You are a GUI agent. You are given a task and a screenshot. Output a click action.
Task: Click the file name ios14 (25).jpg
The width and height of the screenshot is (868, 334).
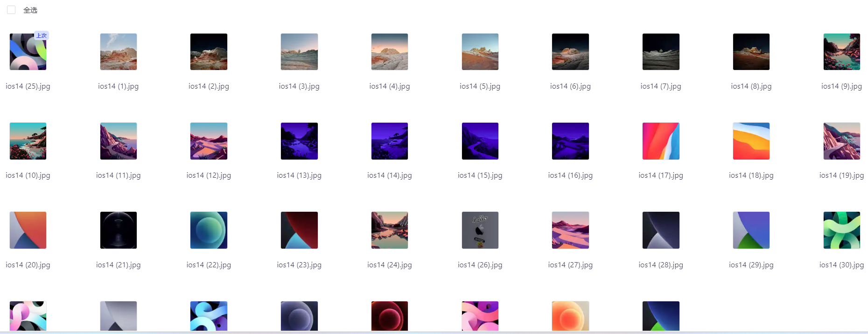tap(28, 86)
